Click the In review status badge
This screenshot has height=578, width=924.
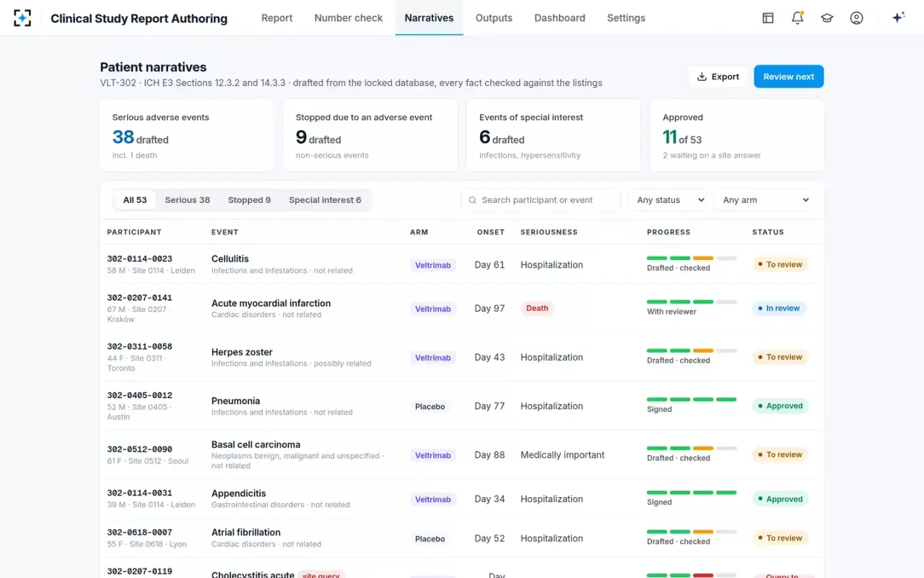779,309
